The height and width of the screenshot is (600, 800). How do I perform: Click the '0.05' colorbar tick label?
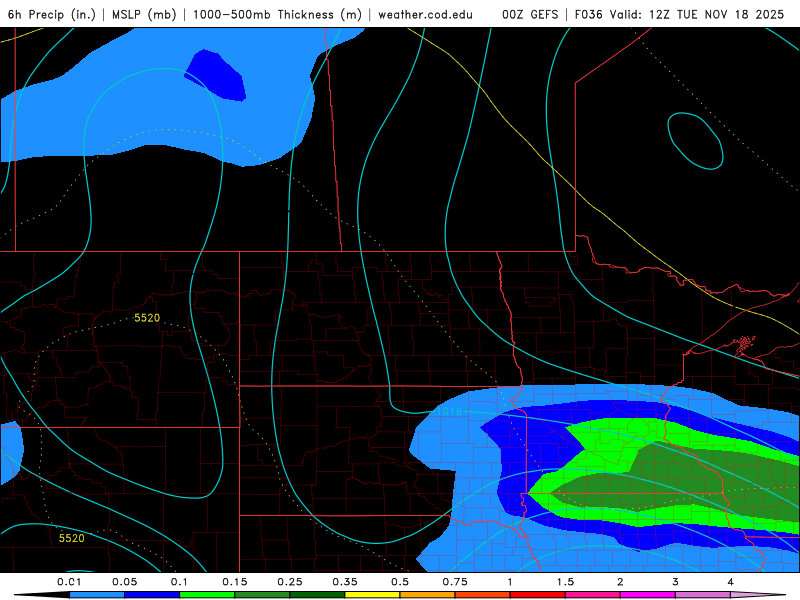(x=124, y=582)
